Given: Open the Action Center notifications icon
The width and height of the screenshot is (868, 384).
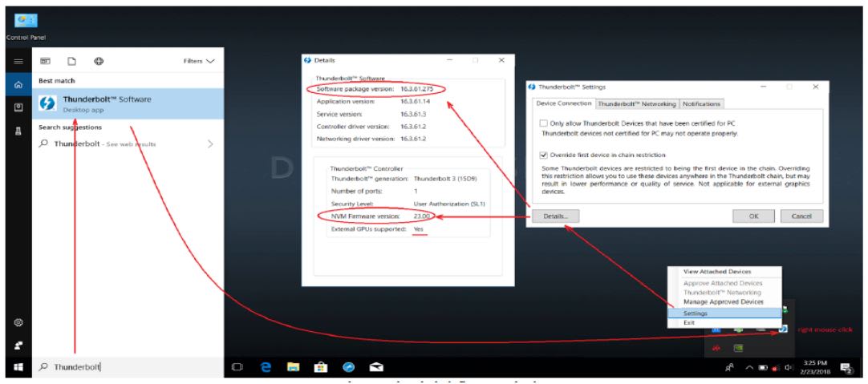Looking at the screenshot, I should pos(846,367).
